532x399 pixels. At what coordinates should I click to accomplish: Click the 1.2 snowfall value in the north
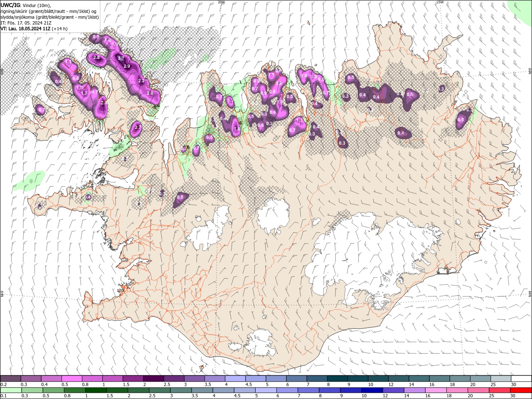click(x=299, y=120)
